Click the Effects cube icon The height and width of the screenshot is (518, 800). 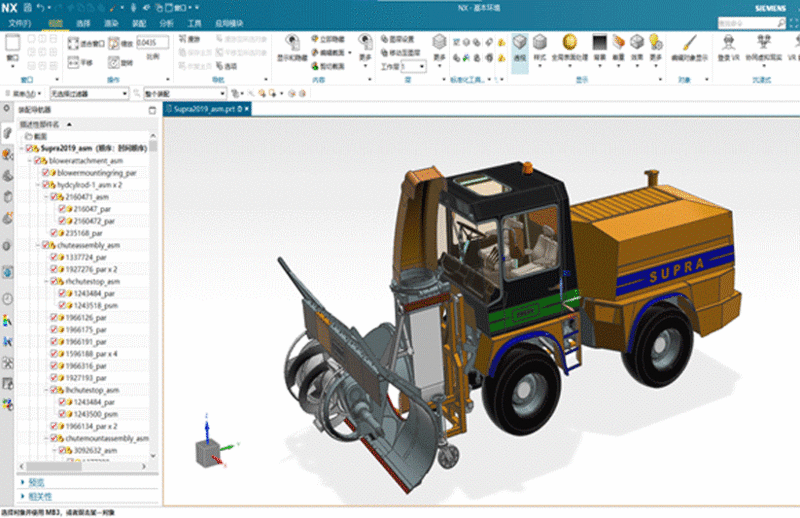click(x=637, y=42)
